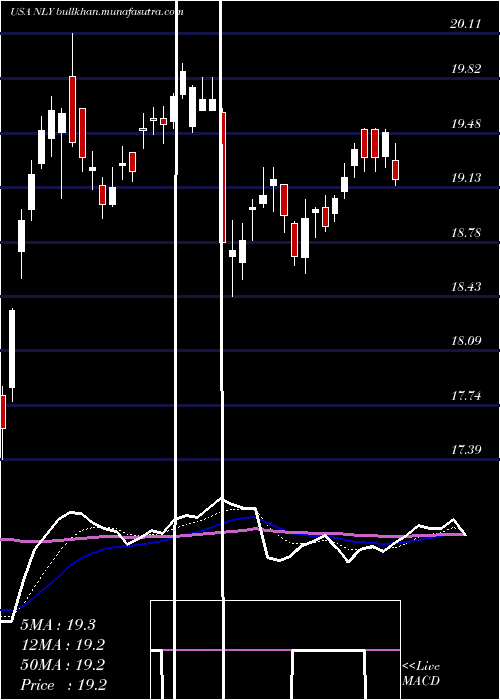Viewport: 500px width, 700px height.
Task: Click the Price : 19.2 readout
Action: coord(63,685)
